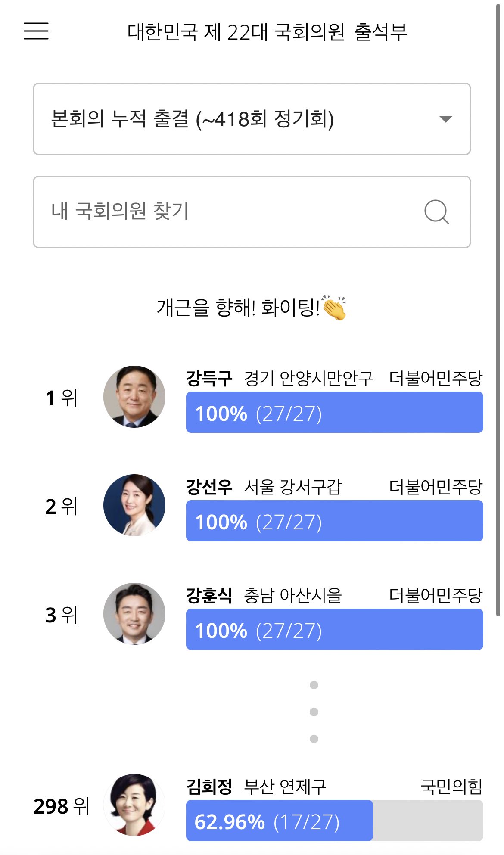Open 강선우's profile photo
This screenshot has width=504, height=855.
134,505
